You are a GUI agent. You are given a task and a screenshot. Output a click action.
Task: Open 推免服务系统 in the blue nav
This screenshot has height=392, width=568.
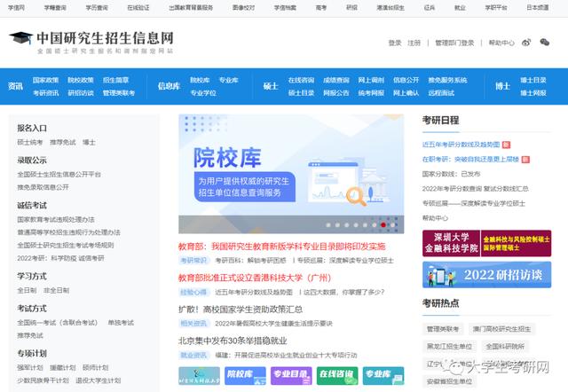[447, 80]
